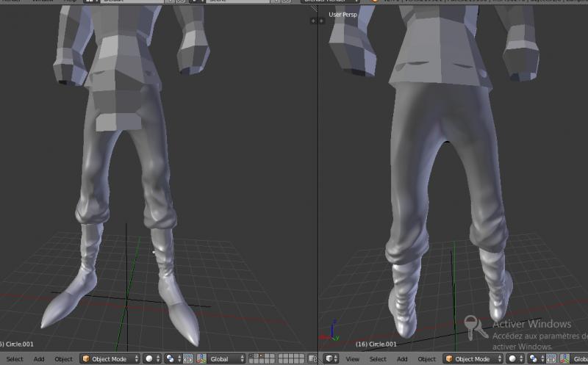Open Object Mode dropdown in right viewport
The height and width of the screenshot is (365, 588).
(473, 359)
